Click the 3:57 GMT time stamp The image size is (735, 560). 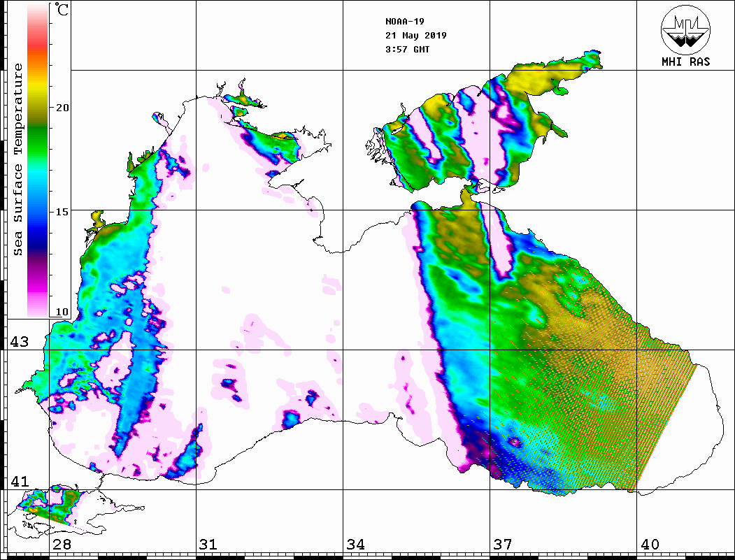407,49
